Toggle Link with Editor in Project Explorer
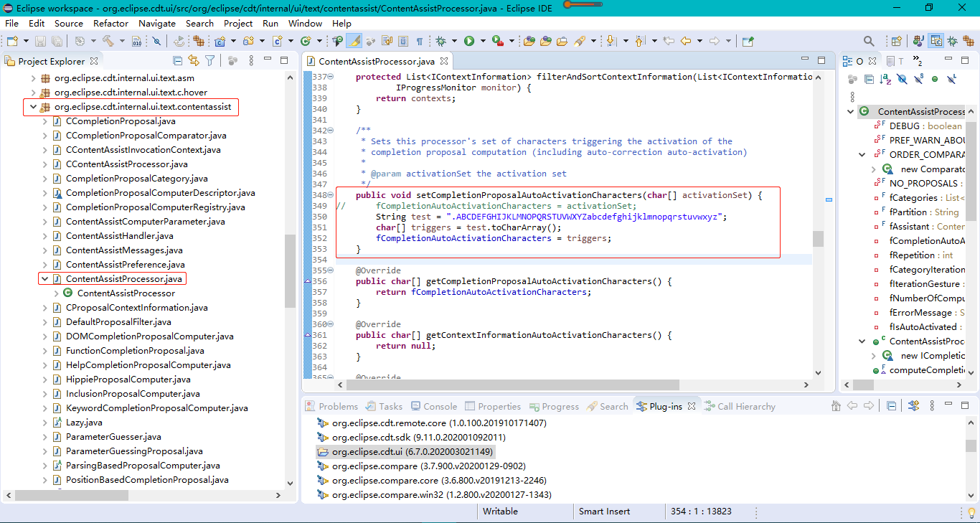Image resolution: width=980 pixels, height=523 pixels. 193,61
